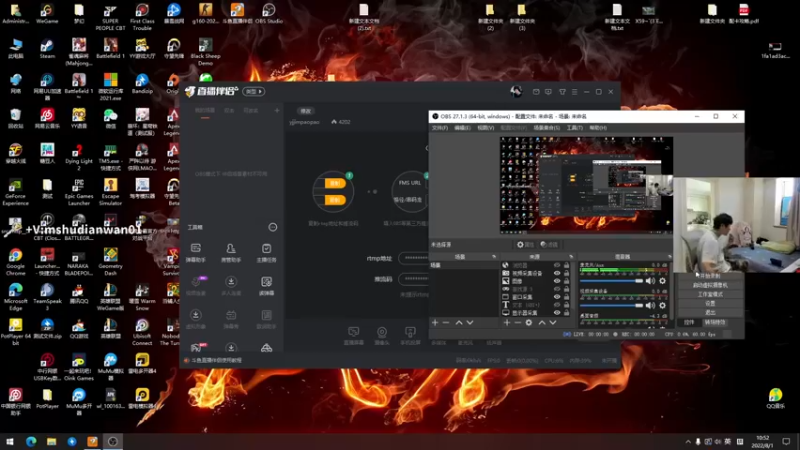This screenshot has height=450, width=800.
Task: Adjust the second mixer track volume slider
Action: [611, 305]
